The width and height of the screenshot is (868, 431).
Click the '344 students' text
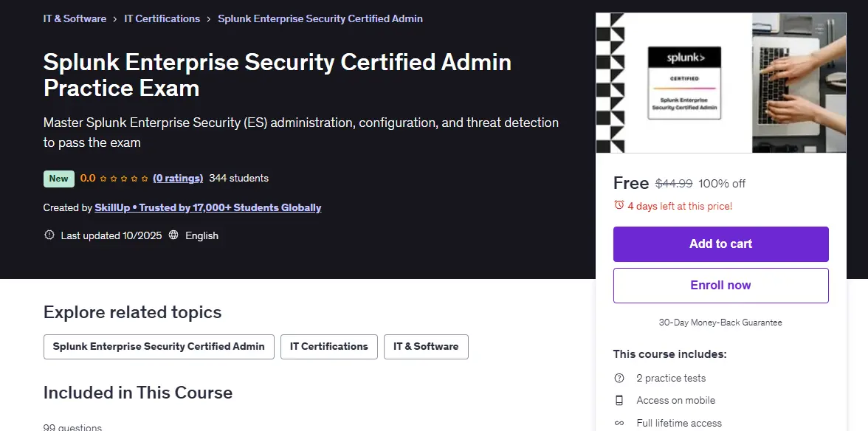click(238, 178)
